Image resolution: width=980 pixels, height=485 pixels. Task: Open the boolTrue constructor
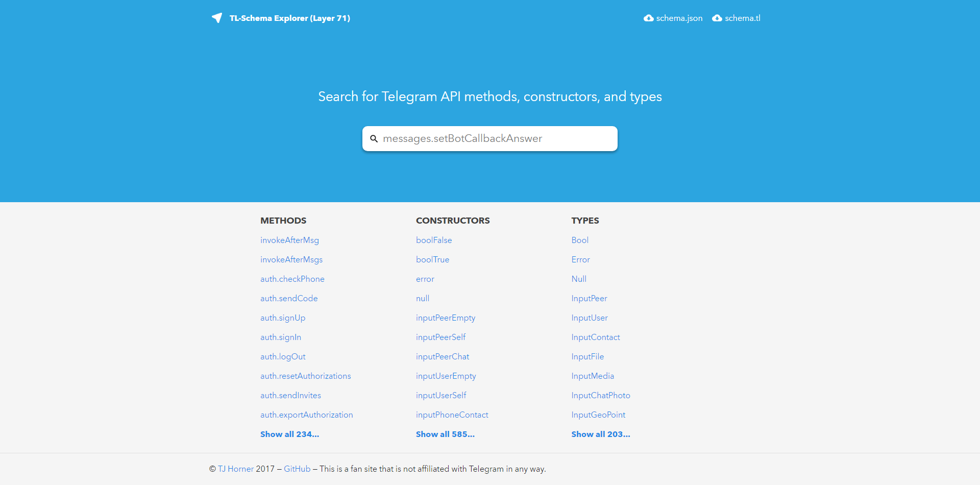(433, 259)
